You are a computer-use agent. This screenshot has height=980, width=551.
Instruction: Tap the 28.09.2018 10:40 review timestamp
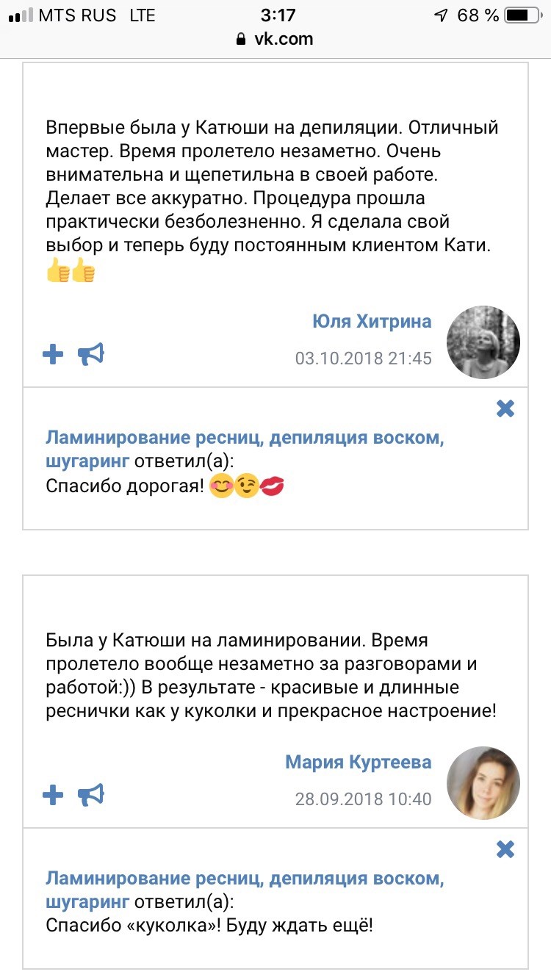[x=363, y=799]
